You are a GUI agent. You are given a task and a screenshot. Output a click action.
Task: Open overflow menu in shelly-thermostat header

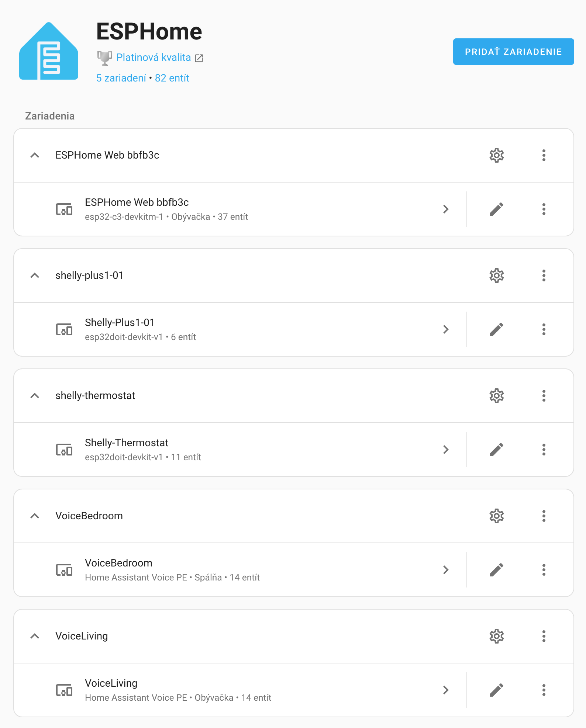click(544, 396)
